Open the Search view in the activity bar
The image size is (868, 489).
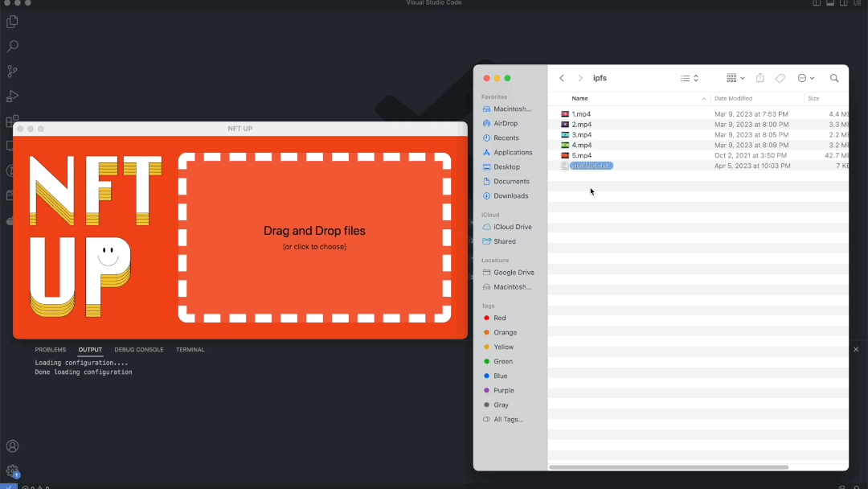pos(12,47)
